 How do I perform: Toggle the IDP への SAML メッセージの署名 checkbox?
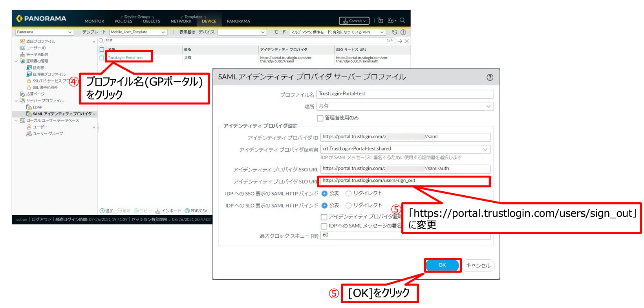324,226
